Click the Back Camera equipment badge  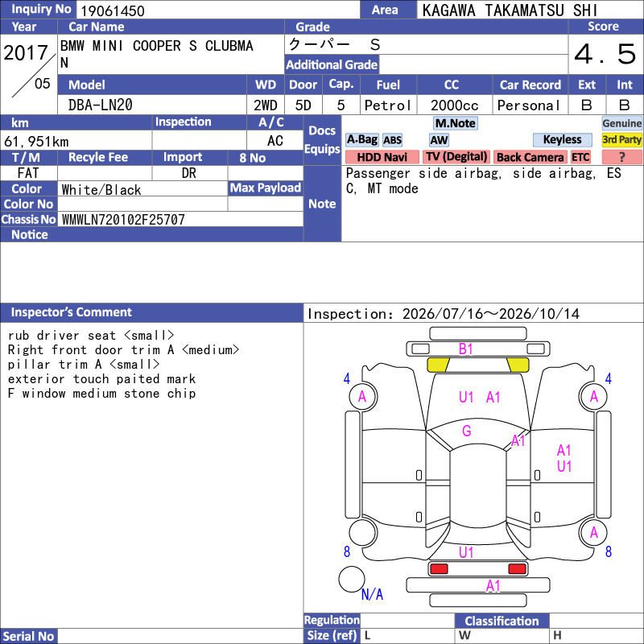tap(530, 157)
